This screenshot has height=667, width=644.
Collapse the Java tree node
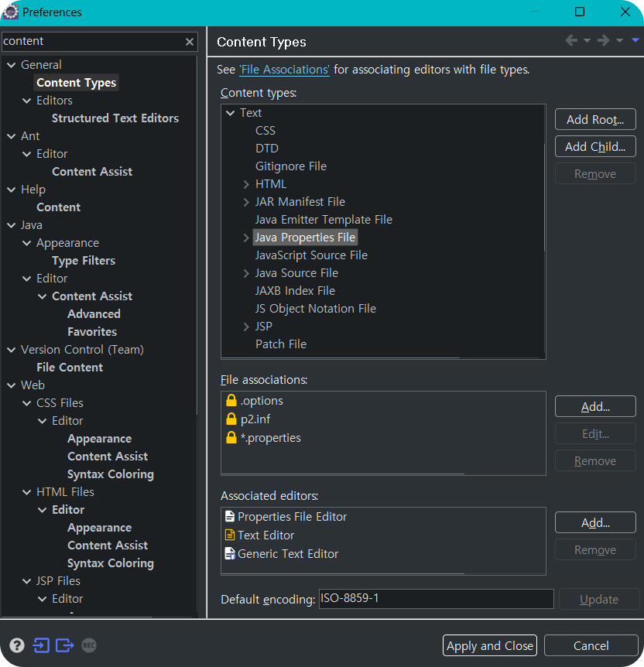(x=12, y=225)
